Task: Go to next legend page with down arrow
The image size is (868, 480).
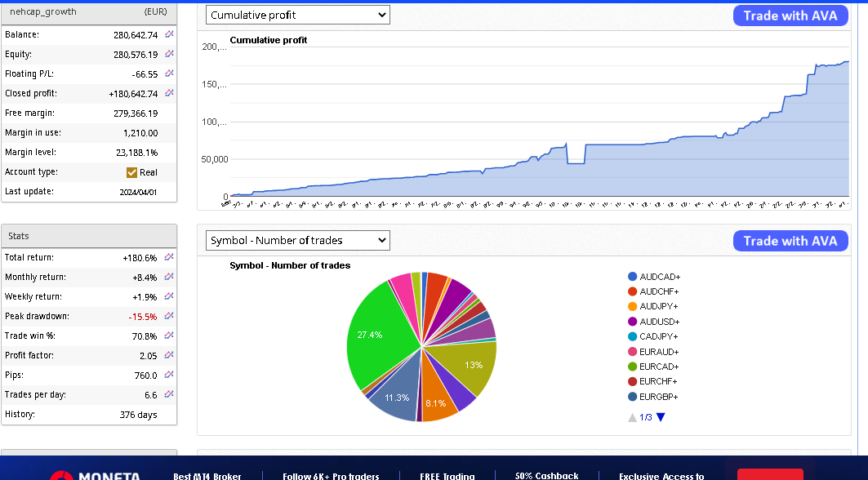Action: (x=661, y=417)
